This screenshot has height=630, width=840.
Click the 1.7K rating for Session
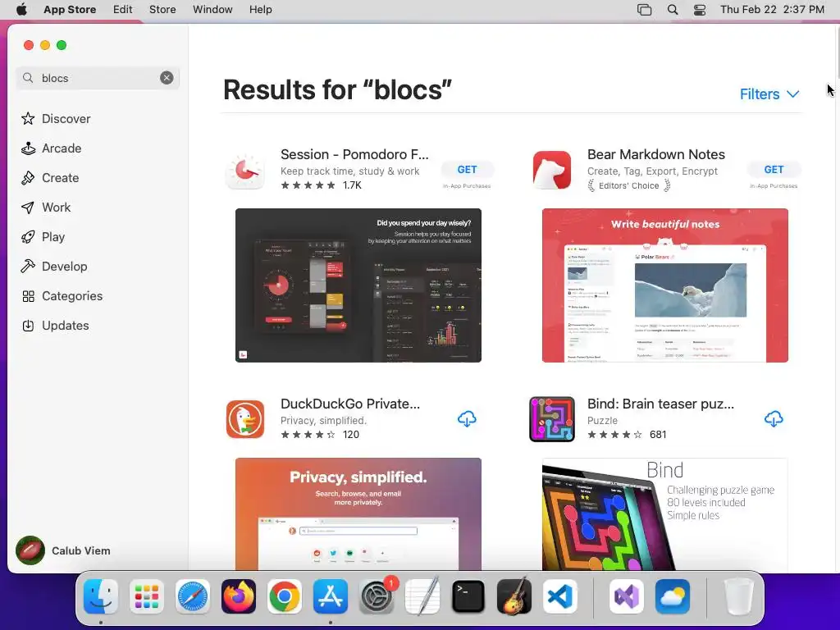point(352,185)
